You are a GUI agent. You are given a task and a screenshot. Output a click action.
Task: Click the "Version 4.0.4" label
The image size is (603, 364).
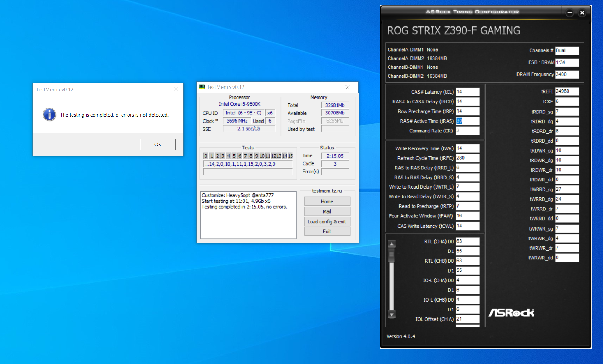pos(401,336)
